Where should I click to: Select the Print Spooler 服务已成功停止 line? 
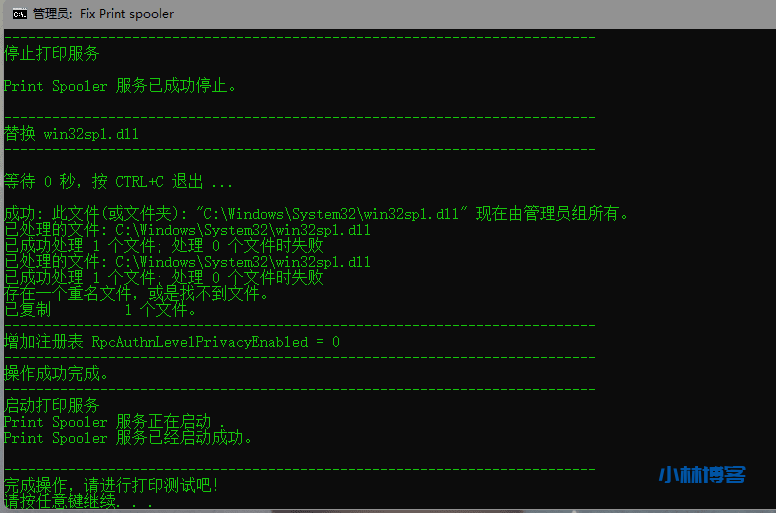click(120, 86)
